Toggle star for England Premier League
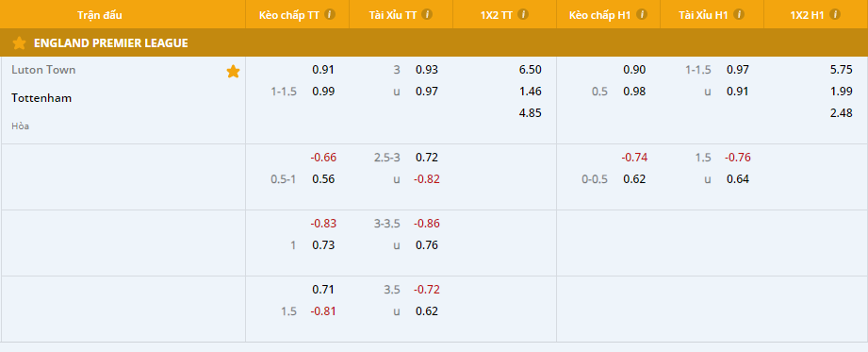The height and width of the screenshot is (352, 868). 20,42
